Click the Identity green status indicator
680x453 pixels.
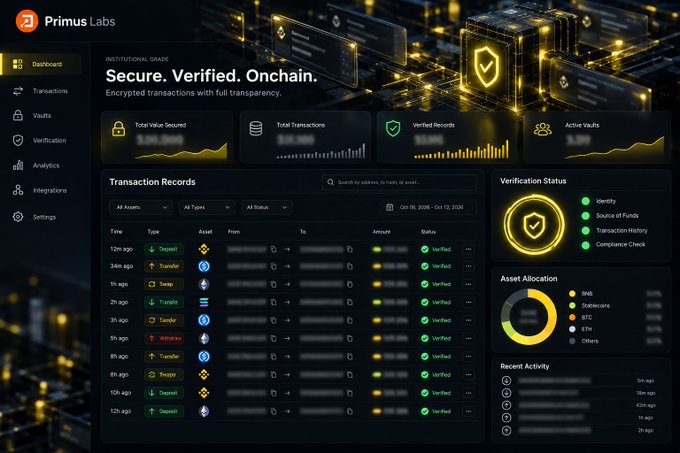[585, 201]
